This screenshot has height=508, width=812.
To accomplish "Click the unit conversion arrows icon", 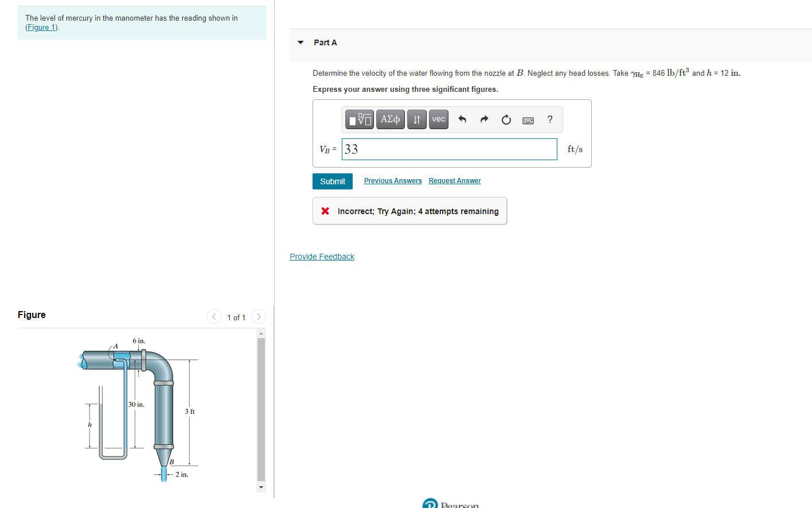I will [416, 119].
